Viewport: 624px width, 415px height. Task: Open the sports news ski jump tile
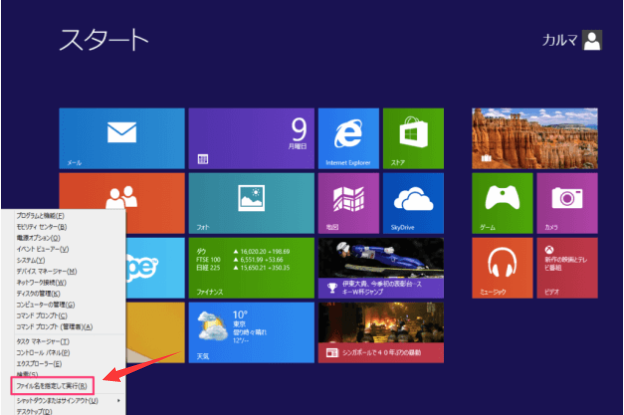pos(381,268)
